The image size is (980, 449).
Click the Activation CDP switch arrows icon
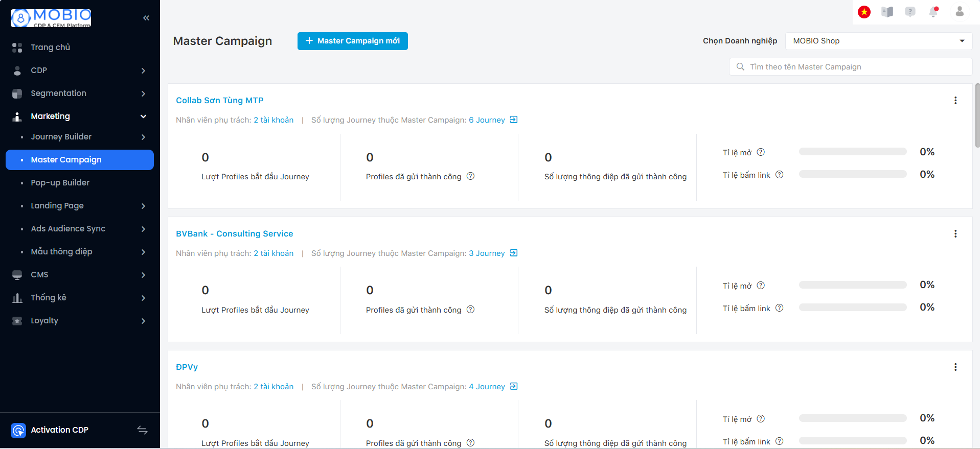tap(143, 430)
